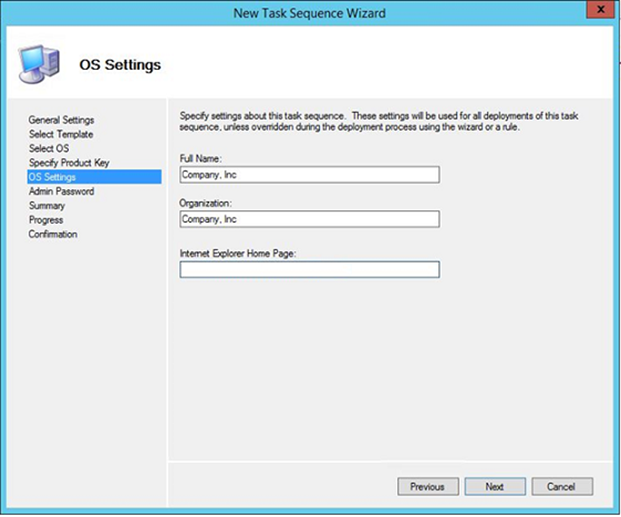The width and height of the screenshot is (621, 517).
Task: Focus the Organization input field
Action: click(x=309, y=220)
